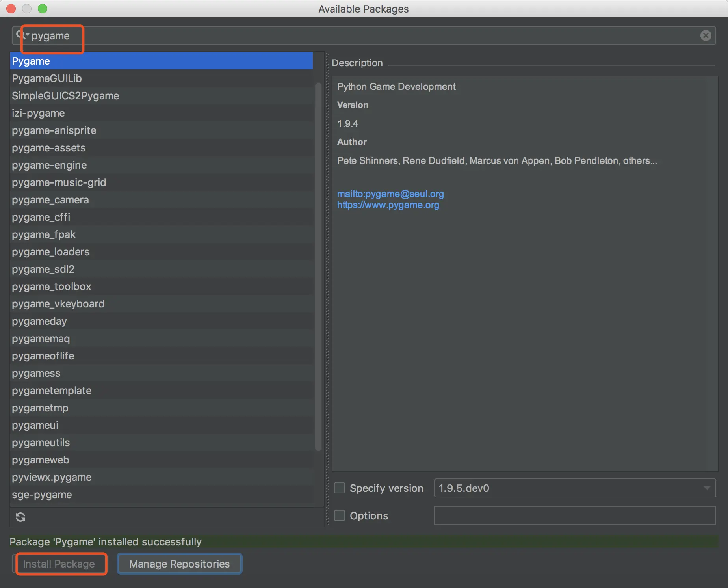Enable the Specify version checkbox
Viewport: 728px width, 588px height.
pos(340,488)
